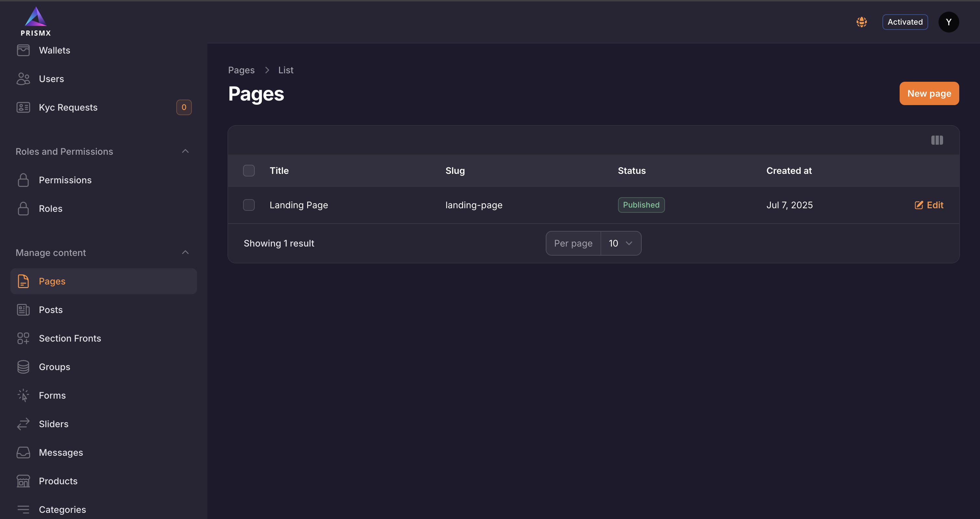Open Kyc Requests via its ID card icon
Image resolution: width=980 pixels, height=519 pixels.
tap(23, 107)
